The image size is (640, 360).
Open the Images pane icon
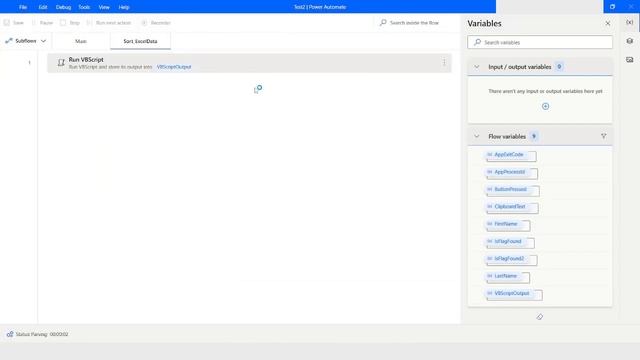click(x=630, y=60)
